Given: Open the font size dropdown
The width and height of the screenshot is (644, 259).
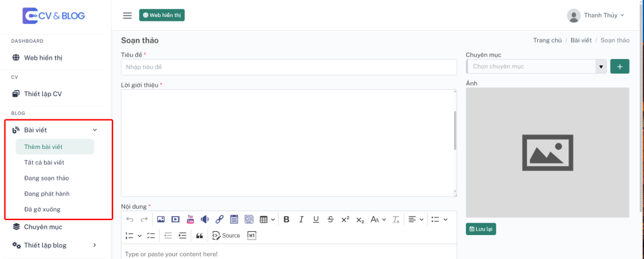Looking at the screenshot, I should (378, 219).
